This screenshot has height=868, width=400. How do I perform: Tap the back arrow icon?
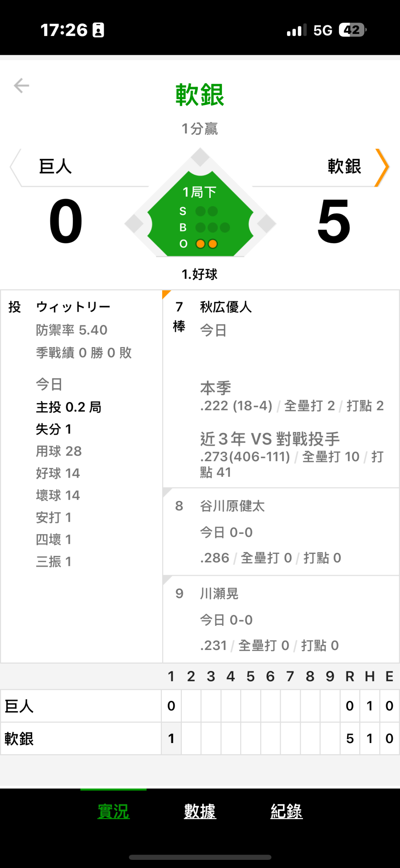[x=21, y=86]
